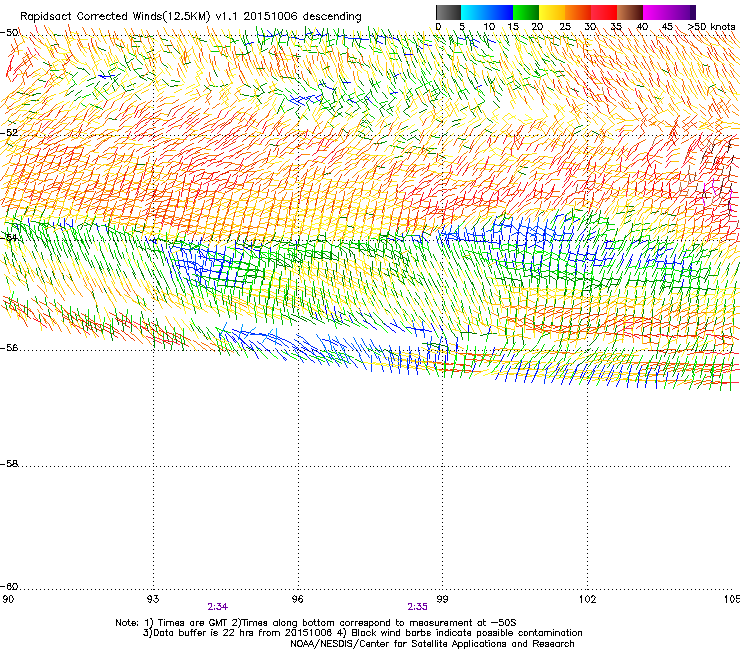Click the purple 2:35 time label
740x650 pixels.
[x=418, y=607]
